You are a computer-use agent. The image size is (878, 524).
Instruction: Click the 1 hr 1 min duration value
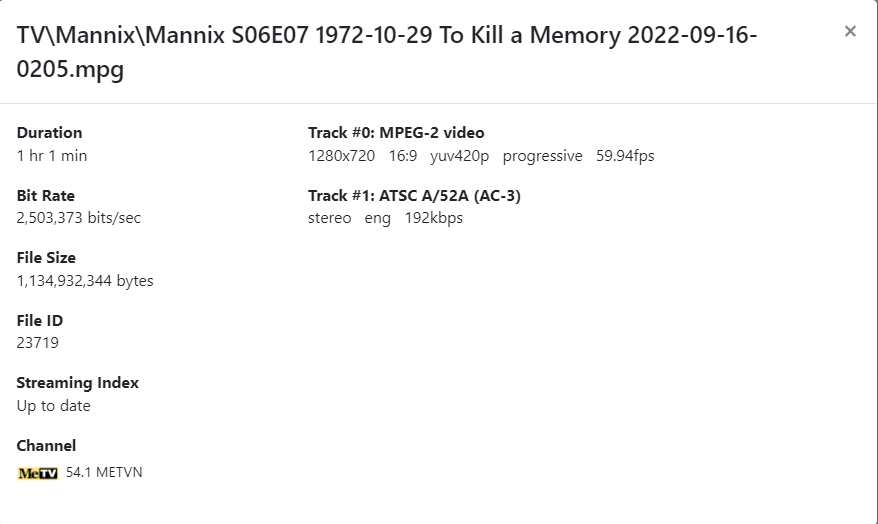52,156
